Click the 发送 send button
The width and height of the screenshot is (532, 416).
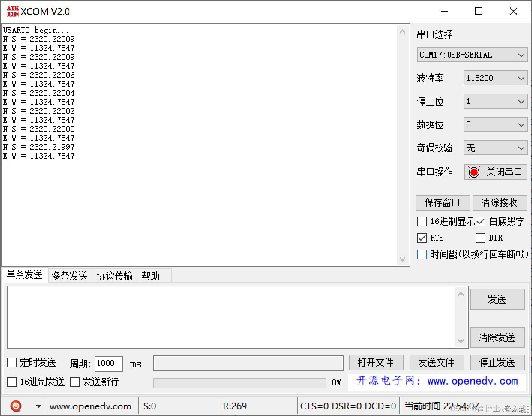tap(497, 299)
